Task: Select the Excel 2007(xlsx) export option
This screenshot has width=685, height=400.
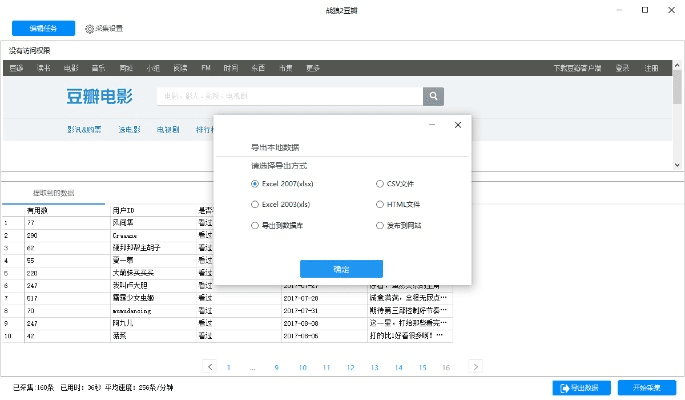Action: coord(282,184)
